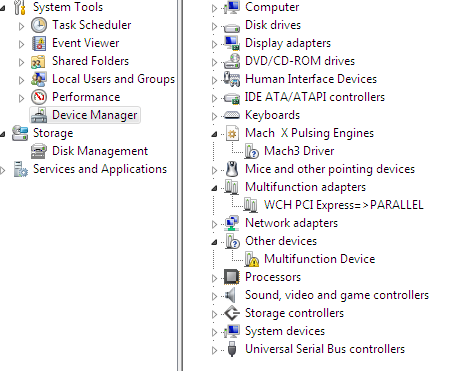
Task: Expand the Shared Folders node
Action: point(21,62)
